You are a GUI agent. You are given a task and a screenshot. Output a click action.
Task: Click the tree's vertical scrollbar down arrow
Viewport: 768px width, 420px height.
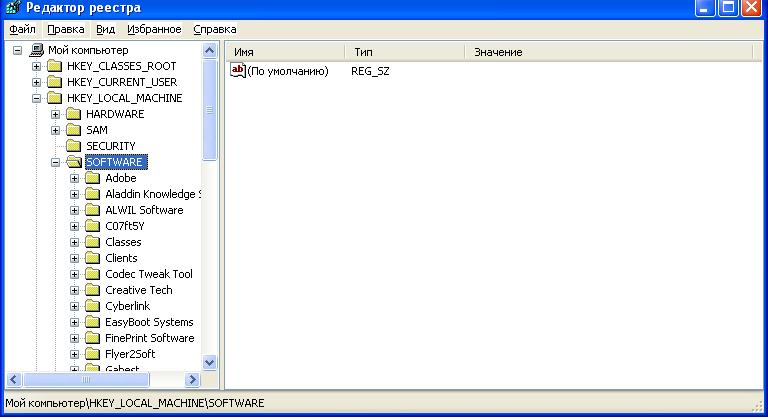(210, 362)
